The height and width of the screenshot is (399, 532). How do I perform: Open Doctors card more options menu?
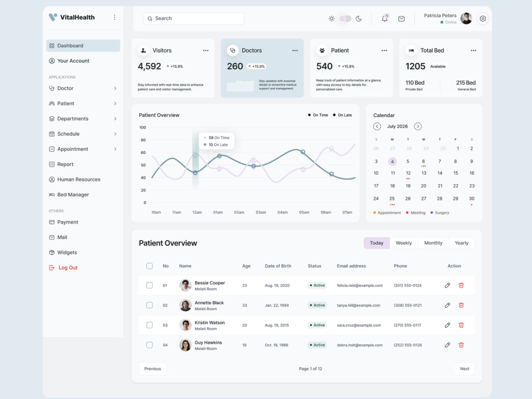pyautogui.click(x=295, y=51)
